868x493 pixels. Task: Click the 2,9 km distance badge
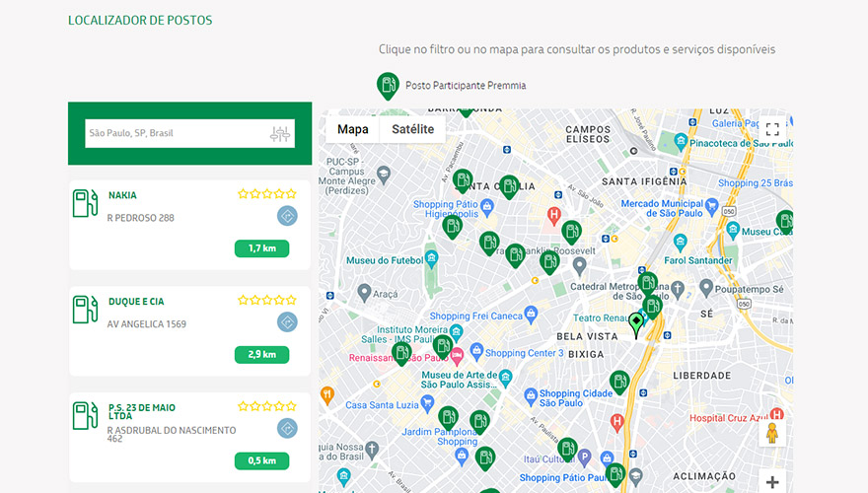pos(261,355)
